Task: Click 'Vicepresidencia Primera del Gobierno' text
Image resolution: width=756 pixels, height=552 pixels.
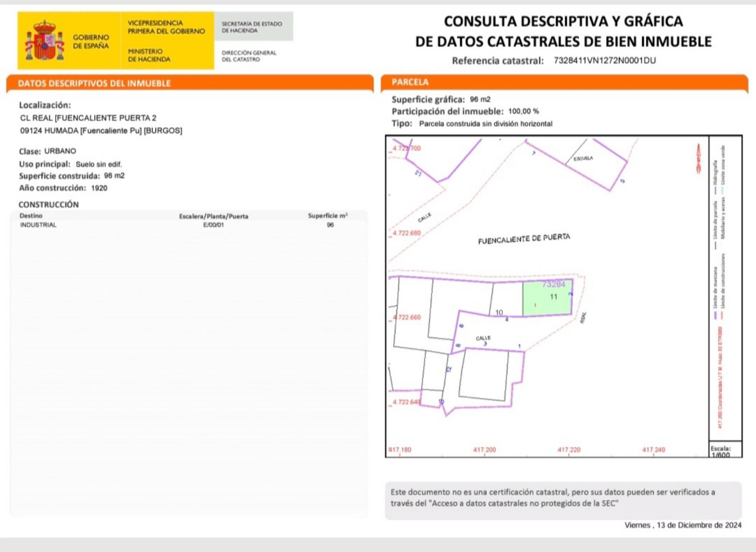Action: pyautogui.click(x=166, y=27)
